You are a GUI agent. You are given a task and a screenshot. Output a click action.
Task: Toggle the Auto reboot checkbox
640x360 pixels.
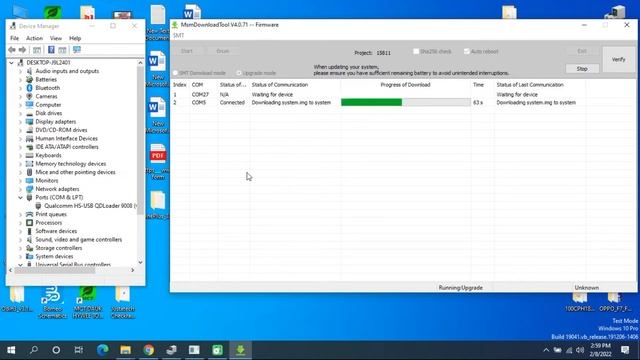click(467, 51)
